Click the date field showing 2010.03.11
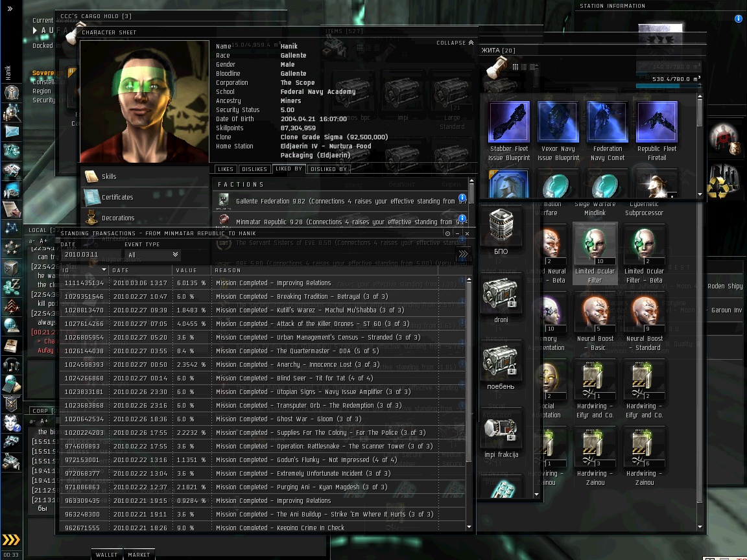The width and height of the screenshot is (747, 560). [x=91, y=255]
